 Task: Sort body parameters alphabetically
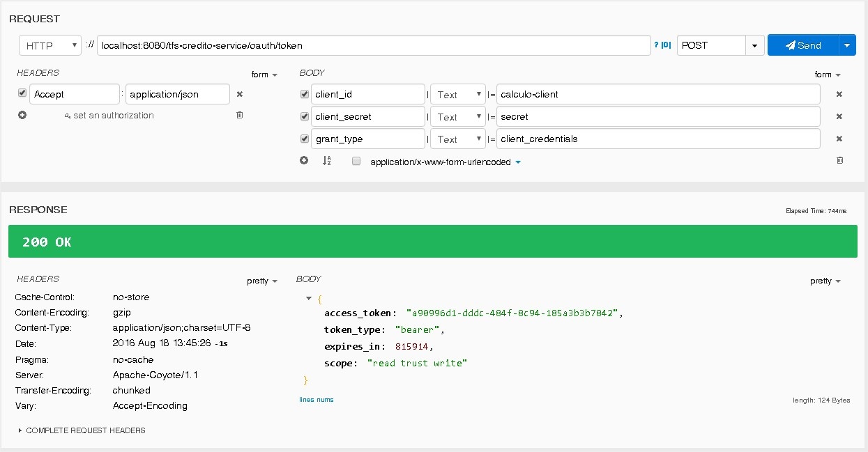click(327, 161)
